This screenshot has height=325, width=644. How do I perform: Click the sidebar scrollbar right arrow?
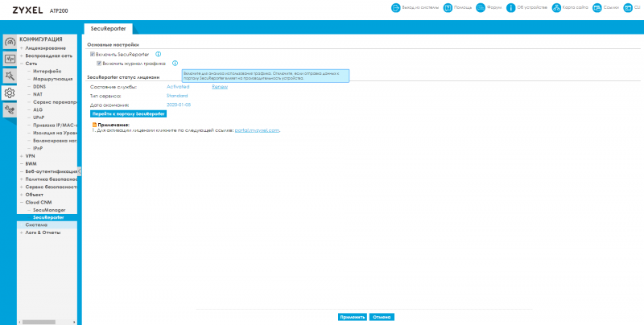click(x=74, y=322)
